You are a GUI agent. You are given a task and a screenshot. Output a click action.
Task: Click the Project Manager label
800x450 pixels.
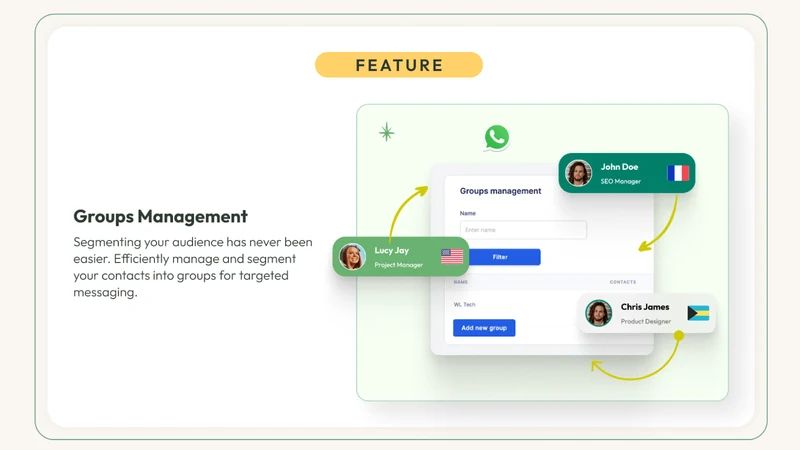[x=398, y=265]
